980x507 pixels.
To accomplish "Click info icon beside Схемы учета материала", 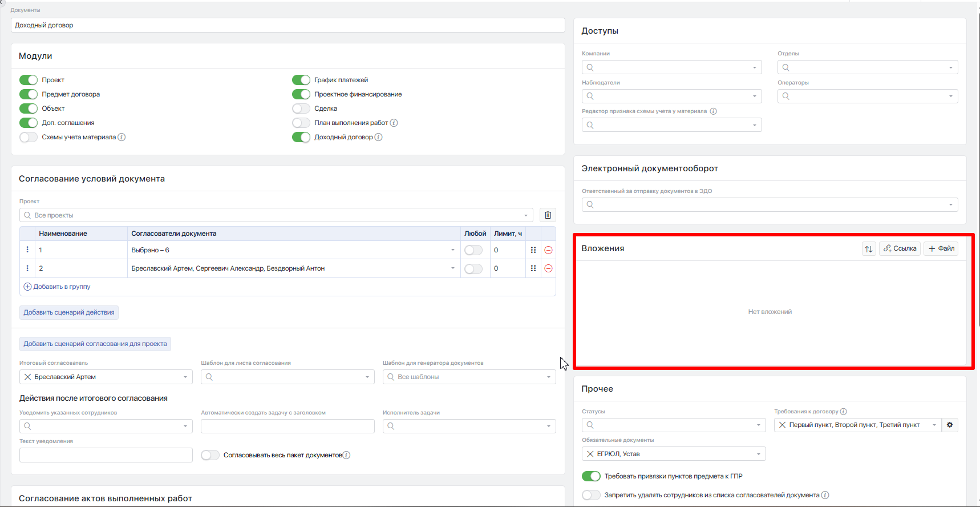I will [122, 137].
